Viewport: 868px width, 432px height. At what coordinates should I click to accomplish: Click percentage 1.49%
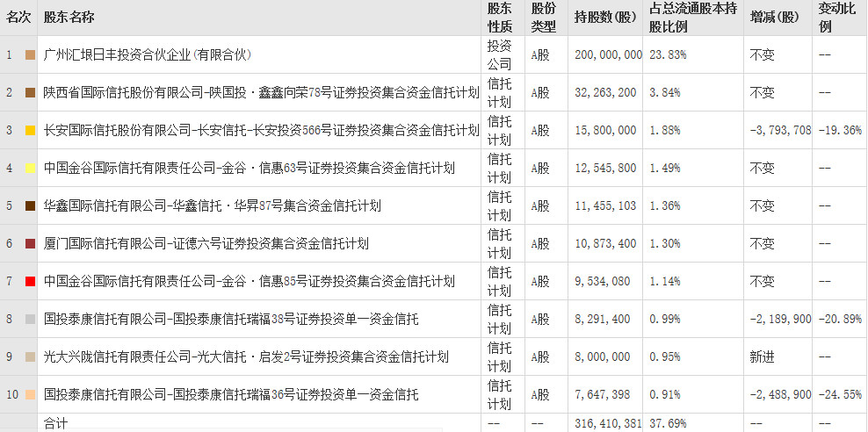pyautogui.click(x=665, y=169)
